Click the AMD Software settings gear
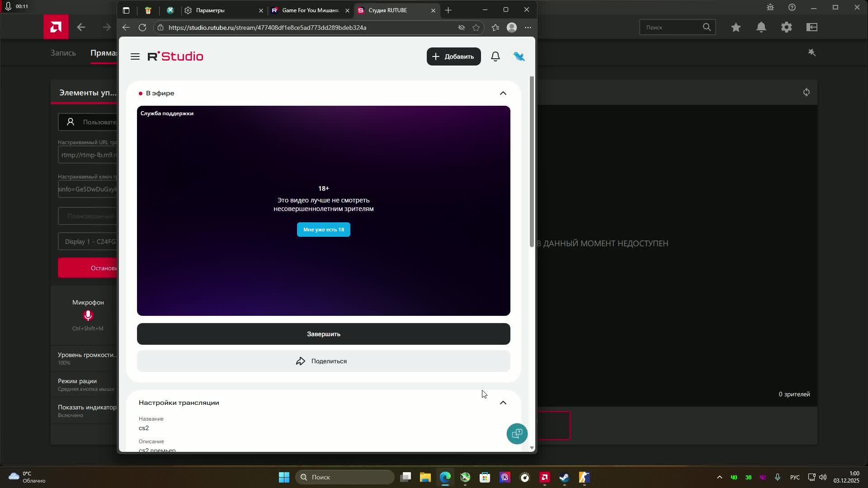This screenshot has width=868, height=488. (x=787, y=28)
